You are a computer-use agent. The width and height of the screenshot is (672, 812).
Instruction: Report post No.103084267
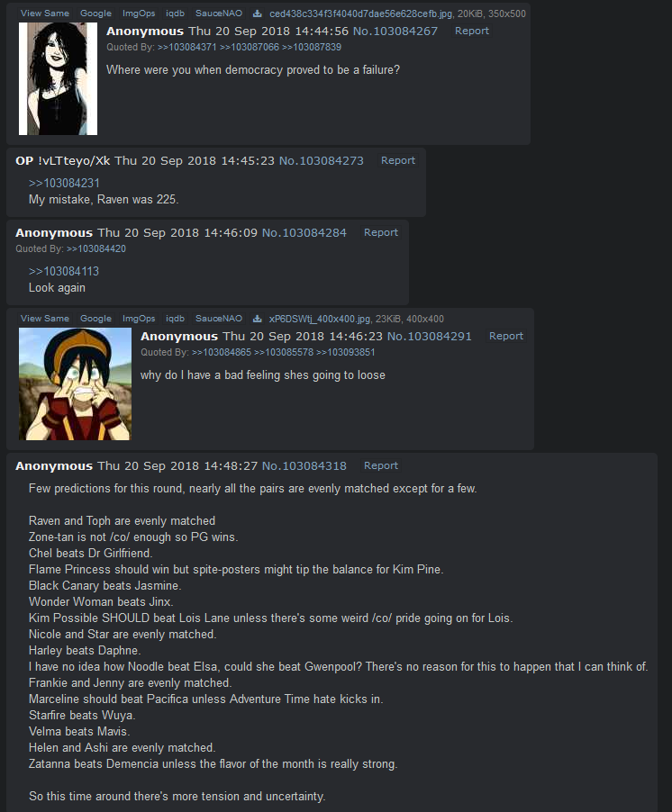point(471,31)
